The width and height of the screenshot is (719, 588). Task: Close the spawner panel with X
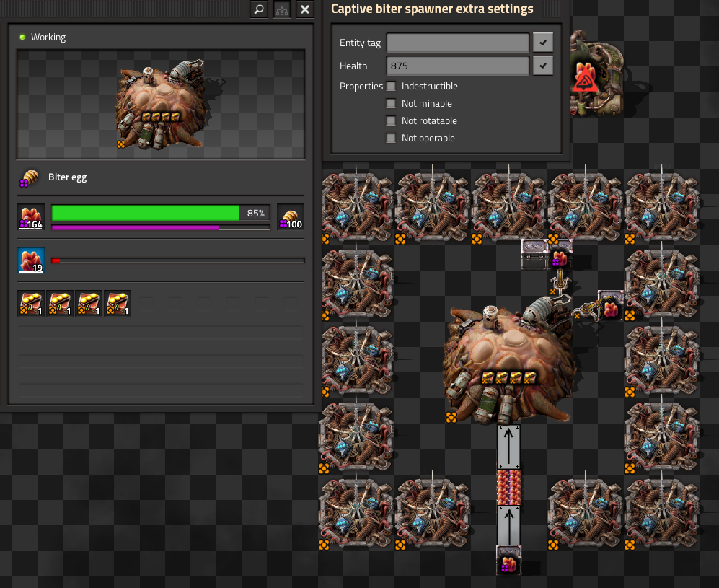pos(305,9)
